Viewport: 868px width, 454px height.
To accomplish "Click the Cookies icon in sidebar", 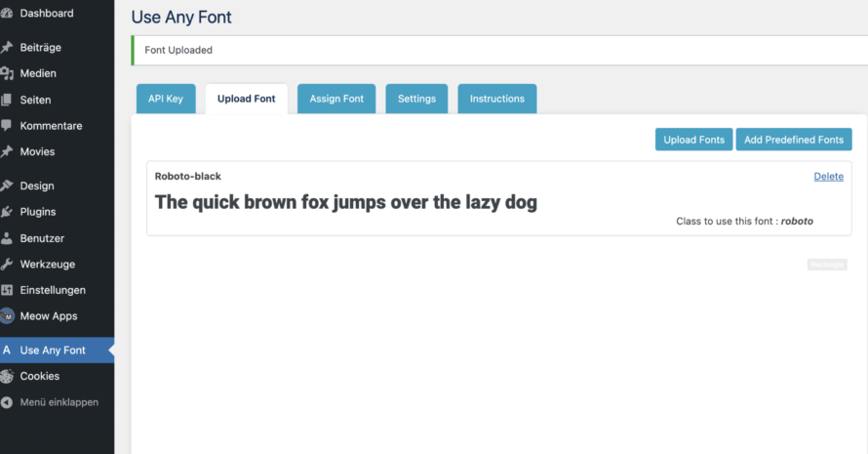I will [7, 376].
